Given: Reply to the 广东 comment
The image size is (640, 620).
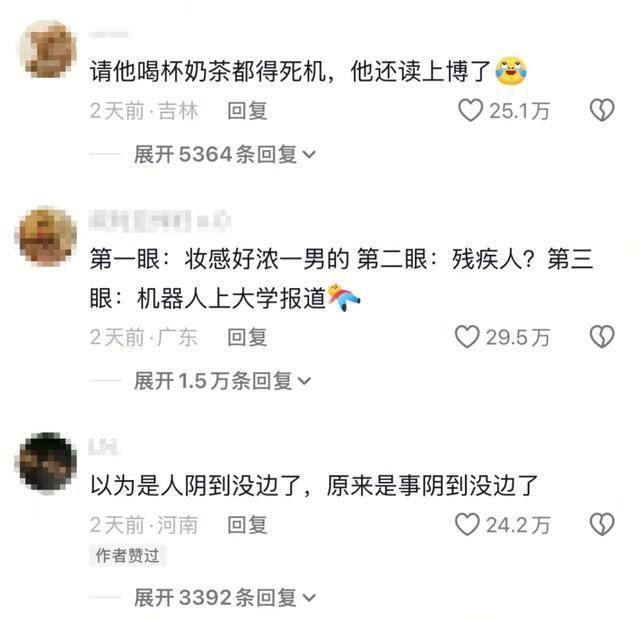Looking at the screenshot, I should click(x=247, y=337).
